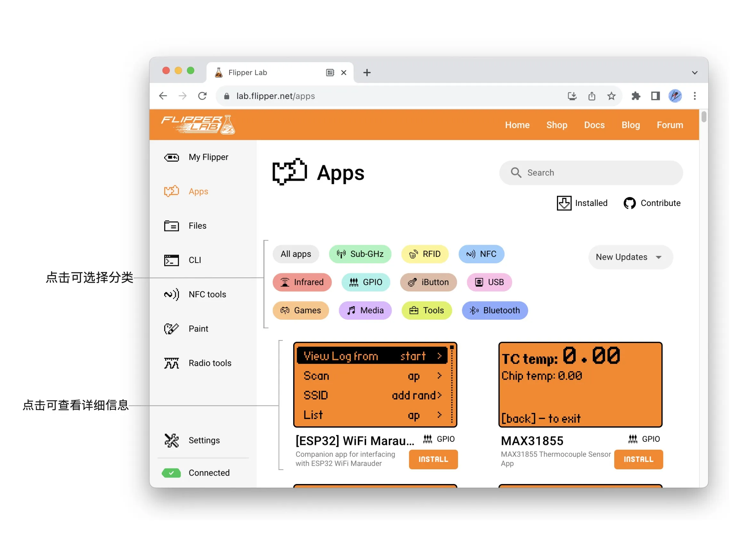
Task: Go forward in the browser
Action: (183, 96)
